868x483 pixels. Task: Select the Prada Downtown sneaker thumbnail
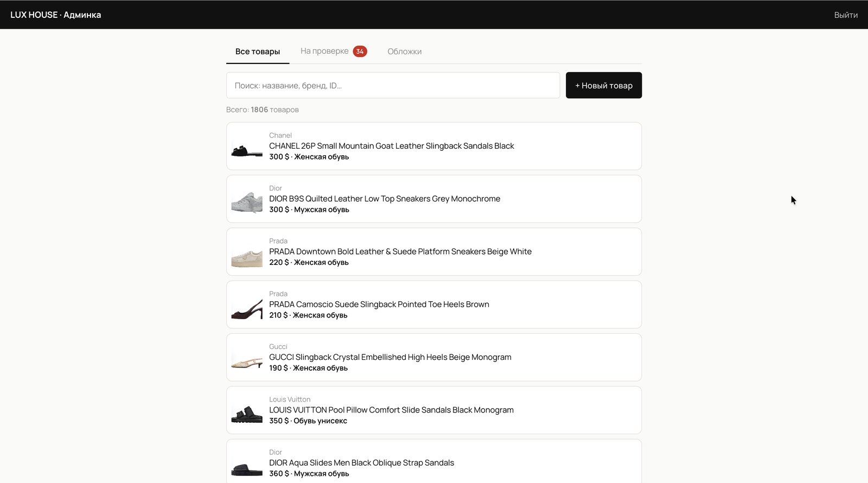pos(247,252)
